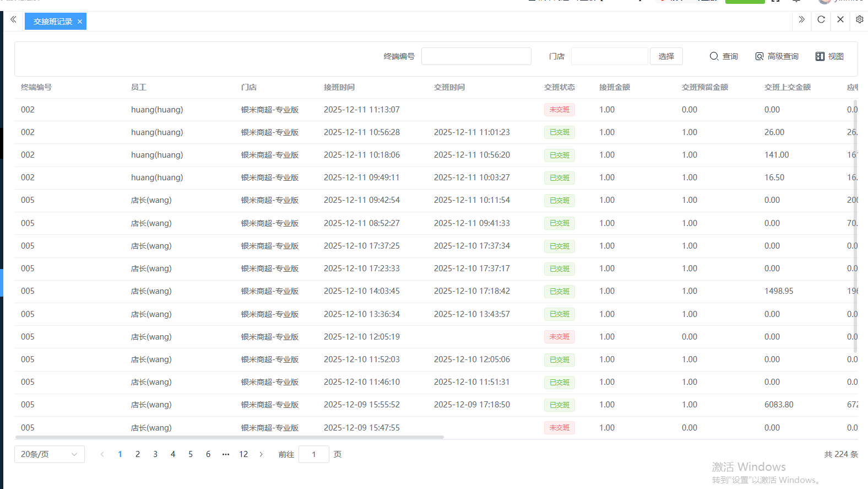
Task: Open the 视图 view options
Action: tap(829, 56)
